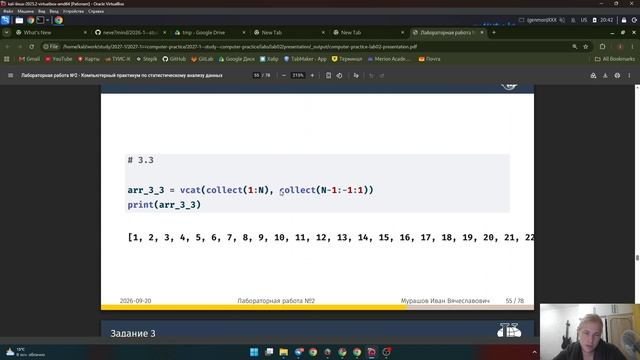The height and width of the screenshot is (360, 640).
Task: Rotate the PDF counterclockwise
Action: click(339, 76)
